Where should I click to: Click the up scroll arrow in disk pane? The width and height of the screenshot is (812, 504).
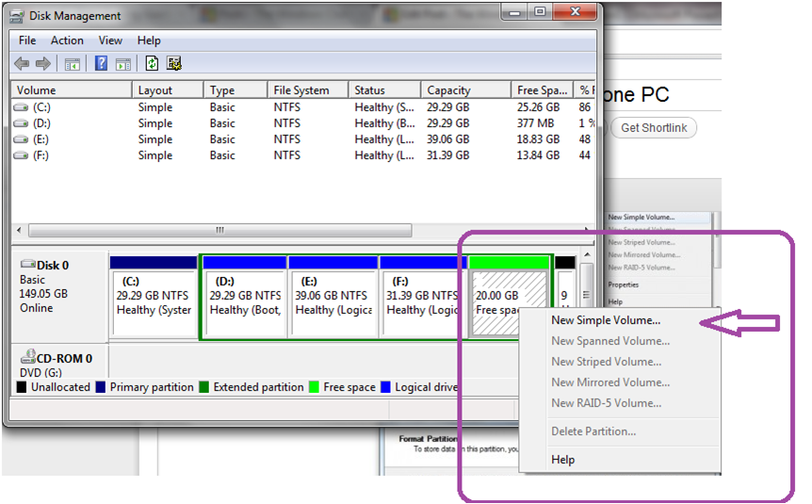click(587, 255)
